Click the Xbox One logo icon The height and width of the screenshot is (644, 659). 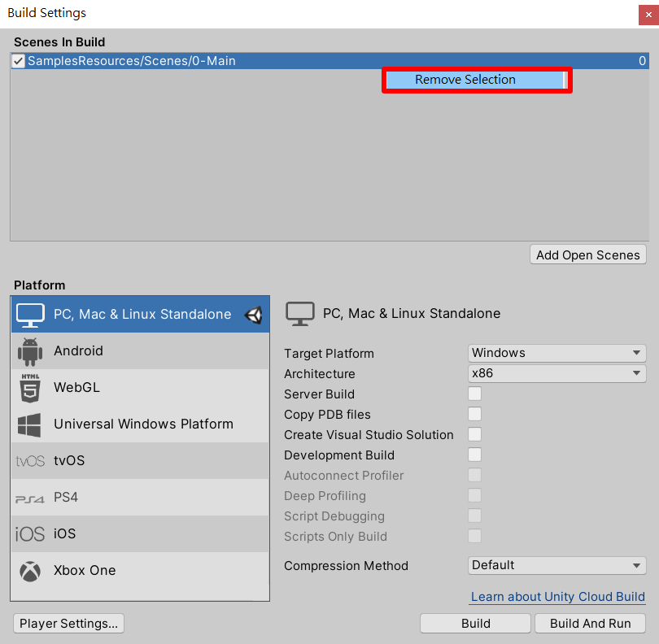click(30, 572)
